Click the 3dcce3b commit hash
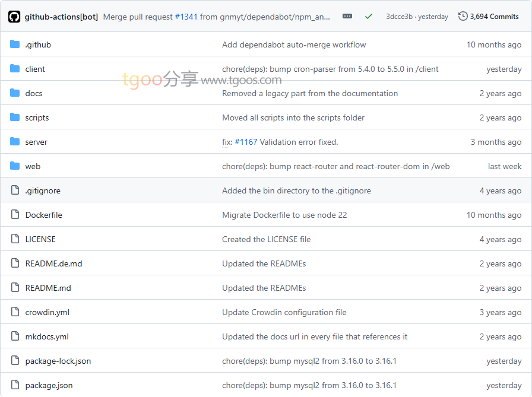Image resolution: width=532 pixels, height=397 pixels. [399, 17]
